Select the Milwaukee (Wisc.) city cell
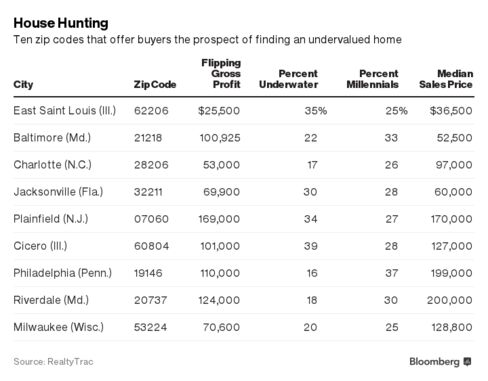Image resolution: width=488 pixels, height=381 pixels. coord(58,327)
